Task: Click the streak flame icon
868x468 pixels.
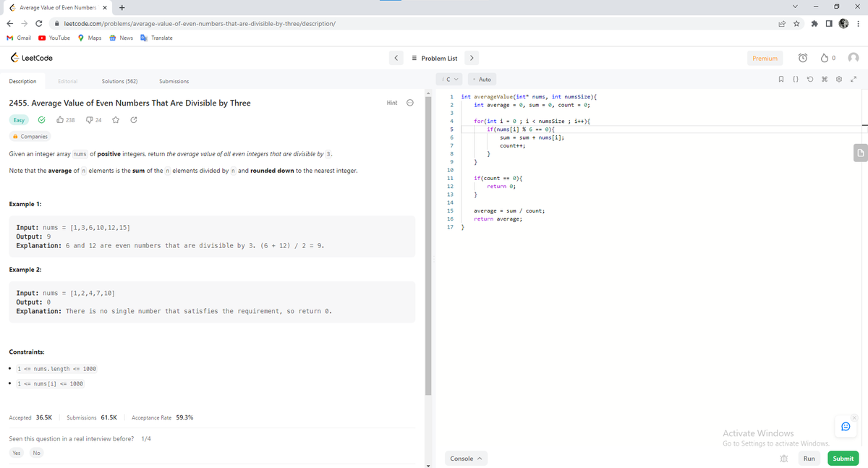Action: pyautogui.click(x=825, y=58)
